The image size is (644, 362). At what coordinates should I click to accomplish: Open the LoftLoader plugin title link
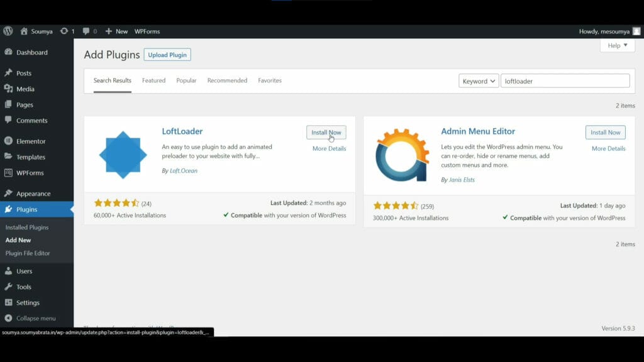[x=182, y=131]
